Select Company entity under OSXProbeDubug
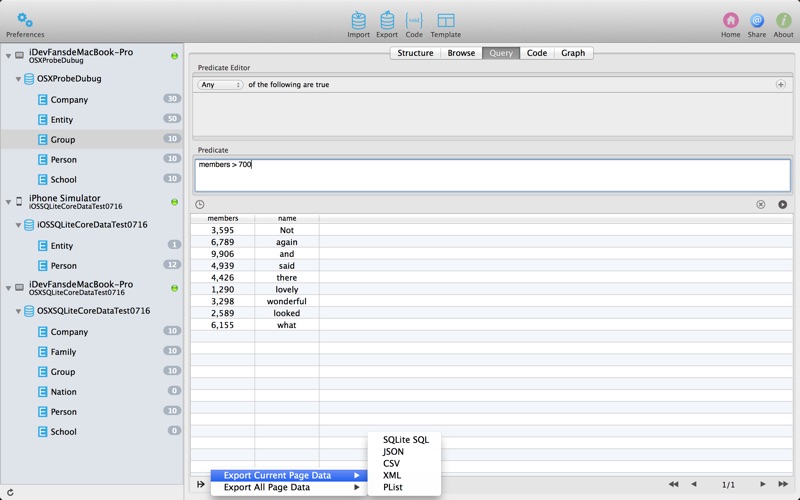Image resolution: width=800 pixels, height=500 pixels. click(92, 99)
